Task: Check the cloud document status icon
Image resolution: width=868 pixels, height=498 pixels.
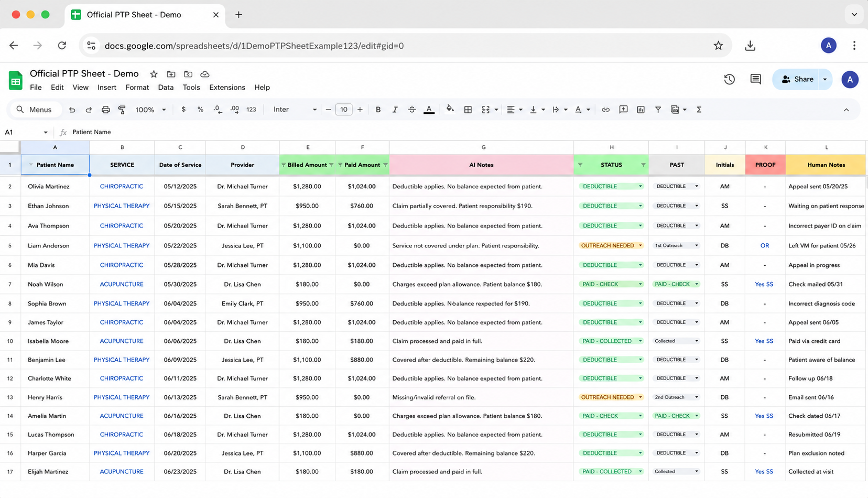Action: pos(205,74)
